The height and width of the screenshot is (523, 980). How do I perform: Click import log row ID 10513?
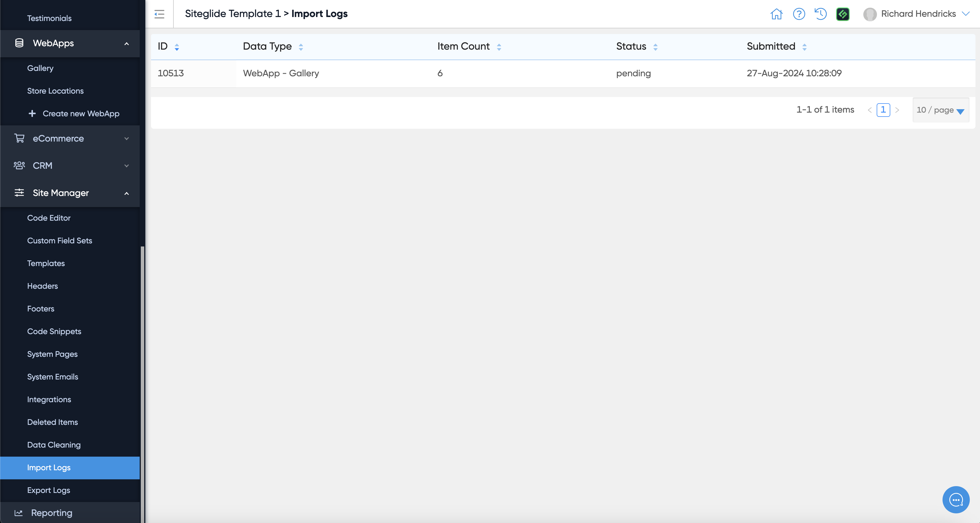point(171,73)
